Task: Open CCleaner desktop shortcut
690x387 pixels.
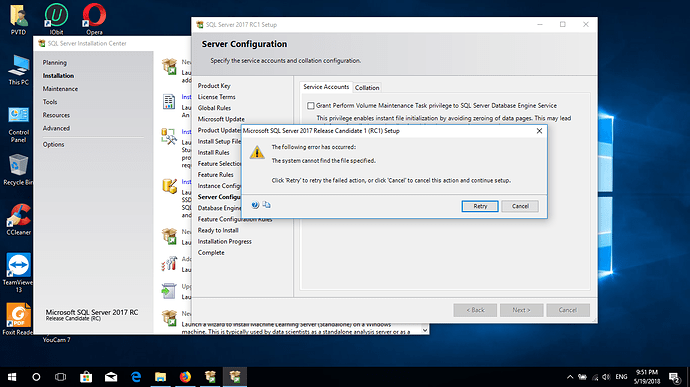Action: [18, 219]
